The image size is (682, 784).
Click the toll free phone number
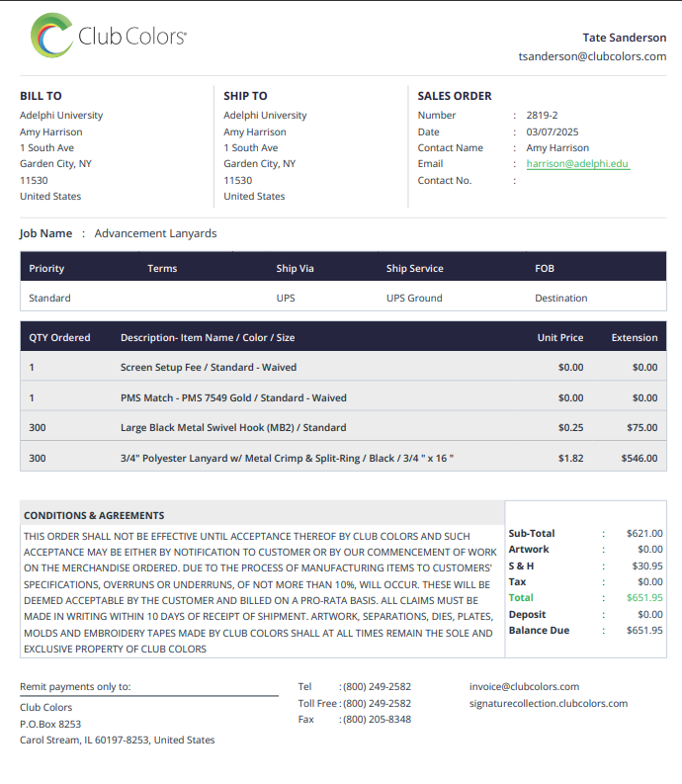[x=377, y=704]
